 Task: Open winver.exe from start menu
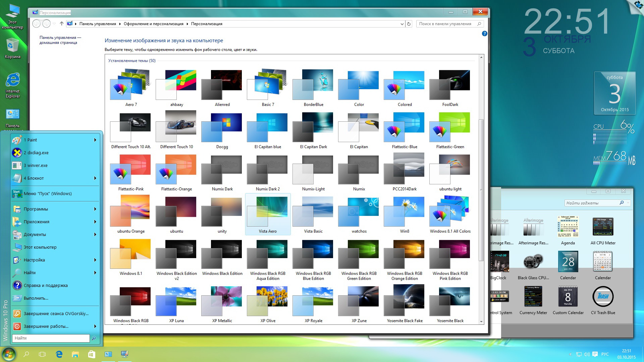tap(55, 165)
